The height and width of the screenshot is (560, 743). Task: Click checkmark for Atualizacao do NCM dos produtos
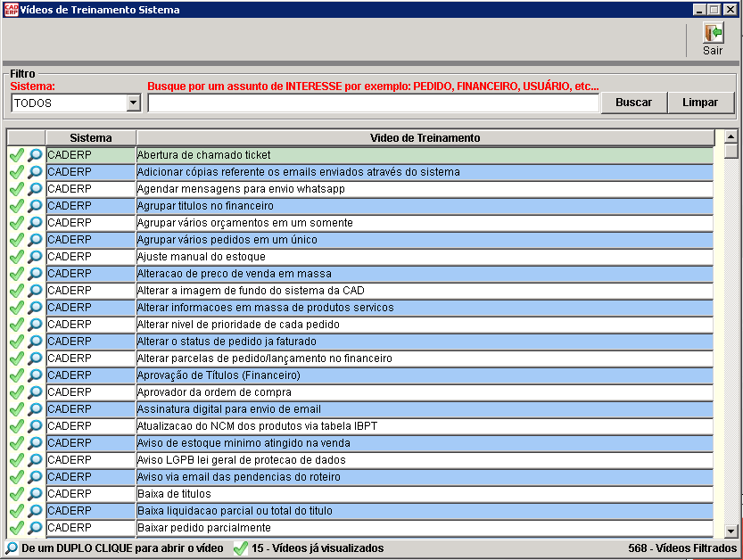[x=17, y=426]
